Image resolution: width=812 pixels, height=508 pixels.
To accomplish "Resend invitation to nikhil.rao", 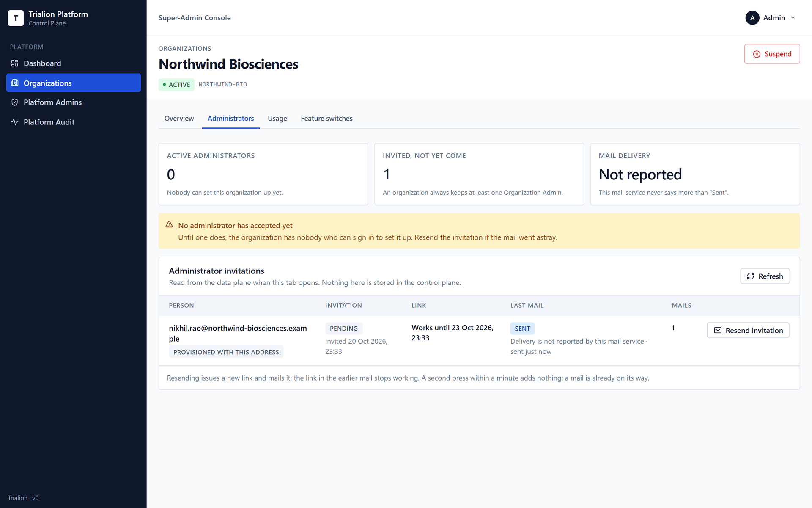I will tap(748, 330).
